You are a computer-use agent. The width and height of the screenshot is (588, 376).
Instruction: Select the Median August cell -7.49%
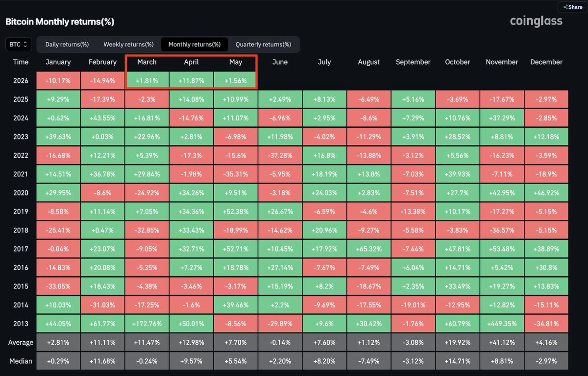click(x=368, y=361)
